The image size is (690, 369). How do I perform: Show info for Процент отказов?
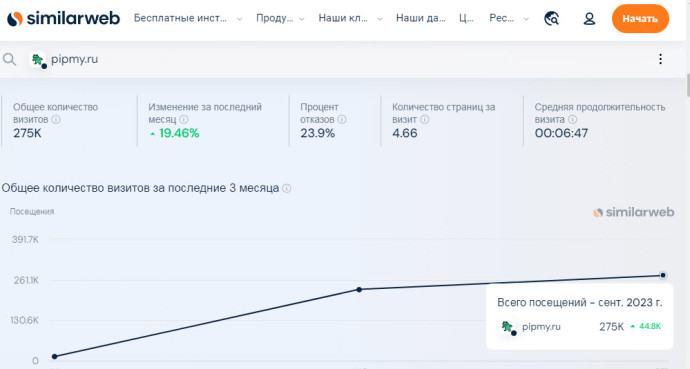(341, 119)
